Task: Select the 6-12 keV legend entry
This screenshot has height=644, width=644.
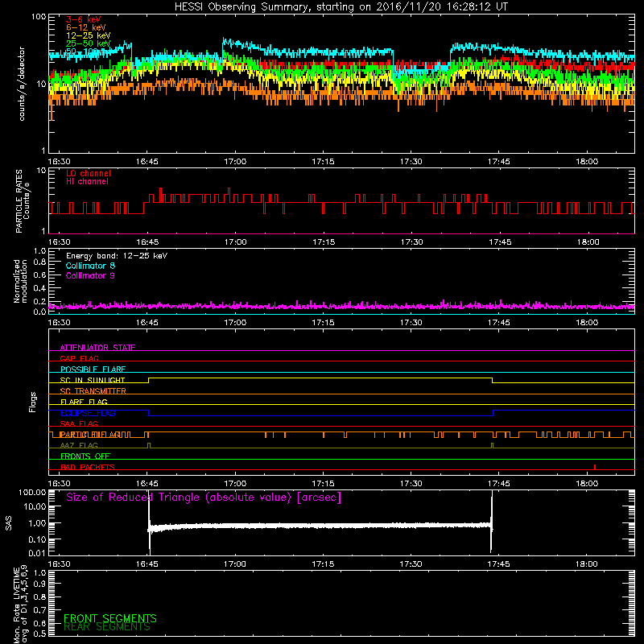Action: [86, 27]
